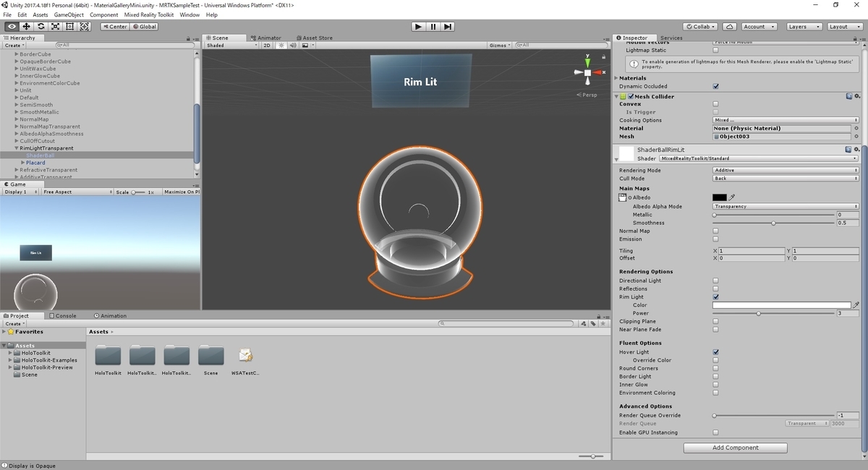
Task: Select the Scale tool
Action: click(x=56, y=27)
